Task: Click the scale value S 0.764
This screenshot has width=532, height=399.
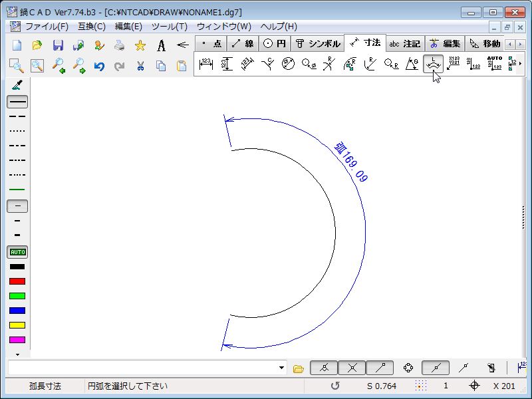Action: point(382,386)
